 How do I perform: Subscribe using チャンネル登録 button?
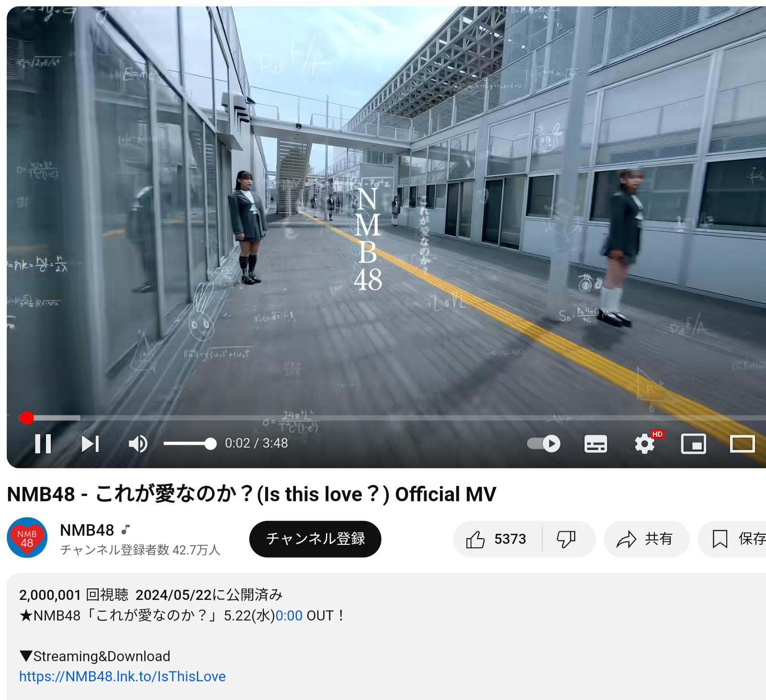click(x=315, y=539)
